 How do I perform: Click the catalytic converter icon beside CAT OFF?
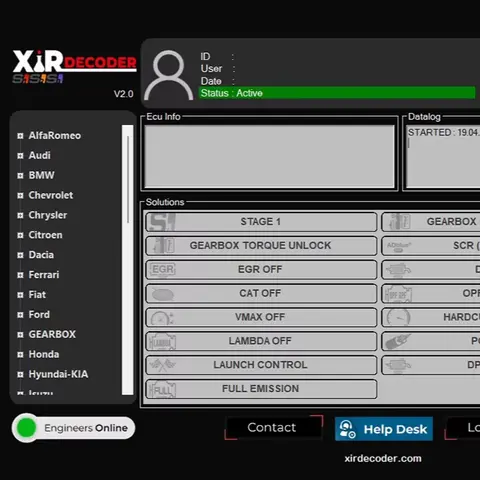tap(162, 294)
